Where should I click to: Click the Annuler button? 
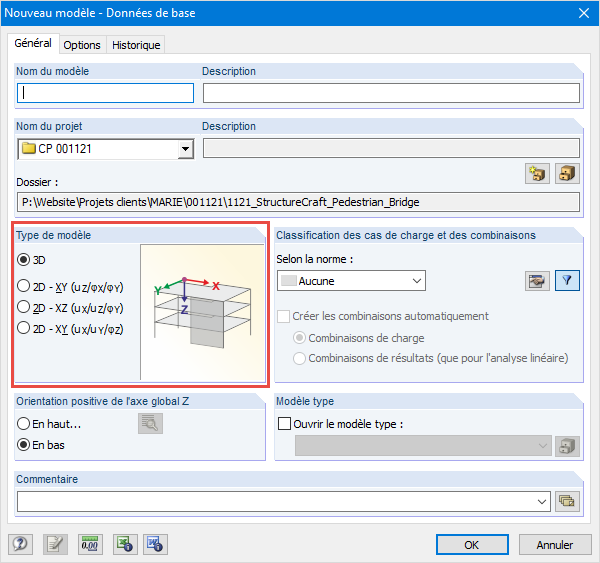554,545
